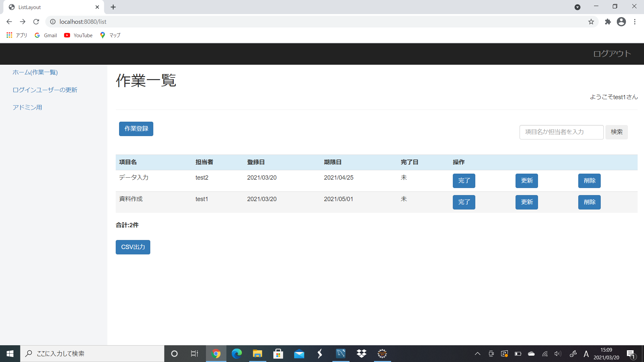Screen dimensions: 644x362
Task: Open アドミン用 sidebar link
Action: pos(27,107)
